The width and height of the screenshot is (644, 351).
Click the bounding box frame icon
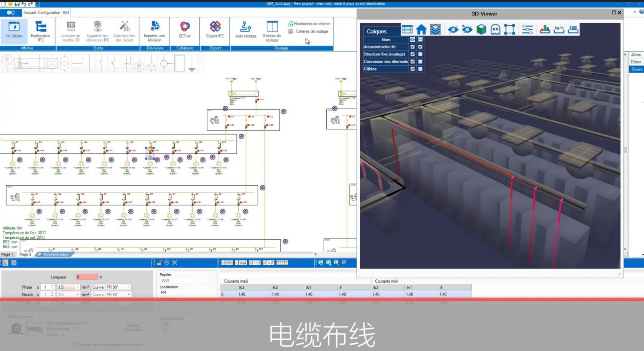(x=510, y=30)
